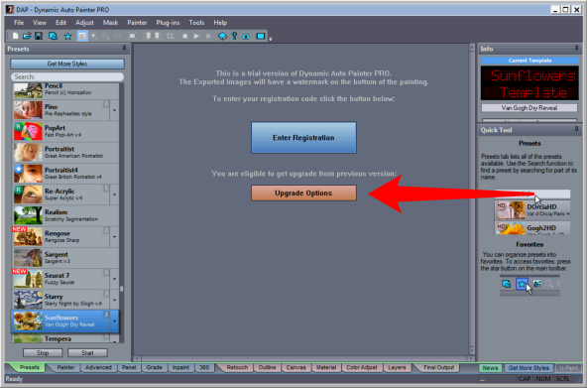Toggle the pin on Quick Tool panel

pos(576,129)
